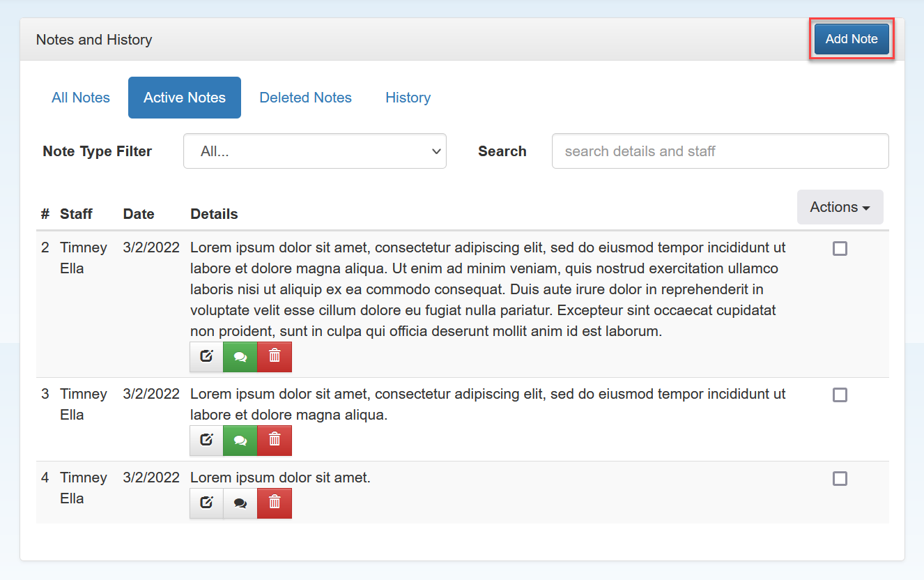Click the number 2 in the first row
This screenshot has width=924, height=580.
45,247
